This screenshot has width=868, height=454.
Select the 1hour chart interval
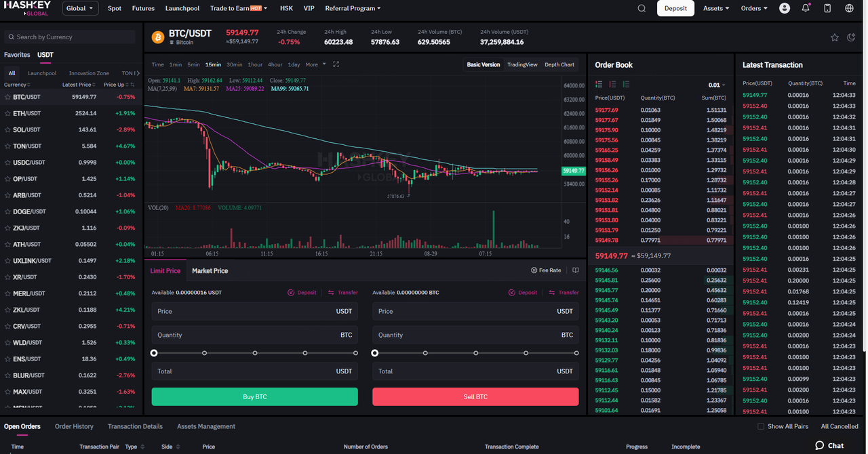click(x=255, y=64)
